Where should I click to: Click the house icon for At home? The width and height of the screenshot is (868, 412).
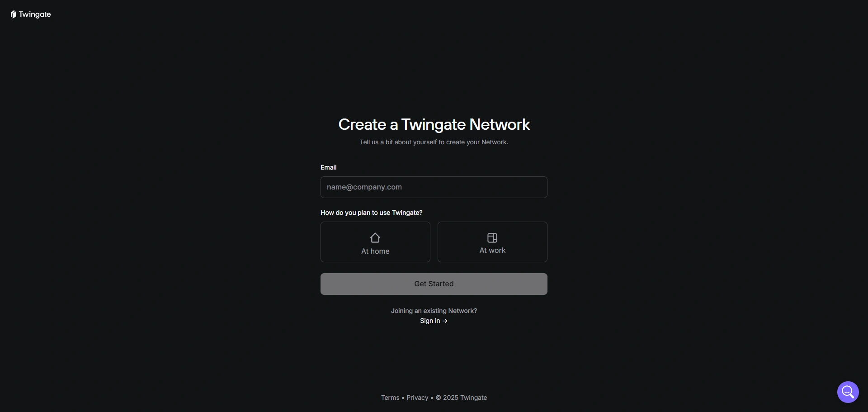375,238
